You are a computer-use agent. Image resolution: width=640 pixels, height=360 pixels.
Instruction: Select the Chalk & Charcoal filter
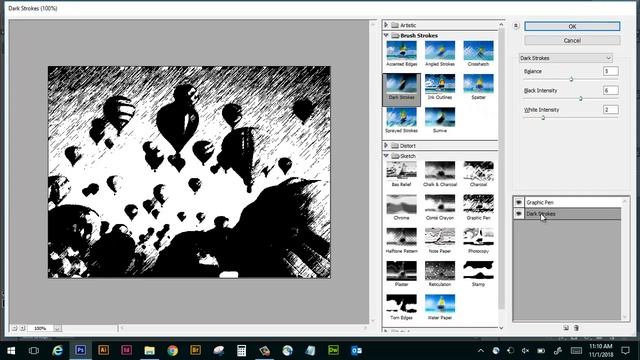coord(440,174)
